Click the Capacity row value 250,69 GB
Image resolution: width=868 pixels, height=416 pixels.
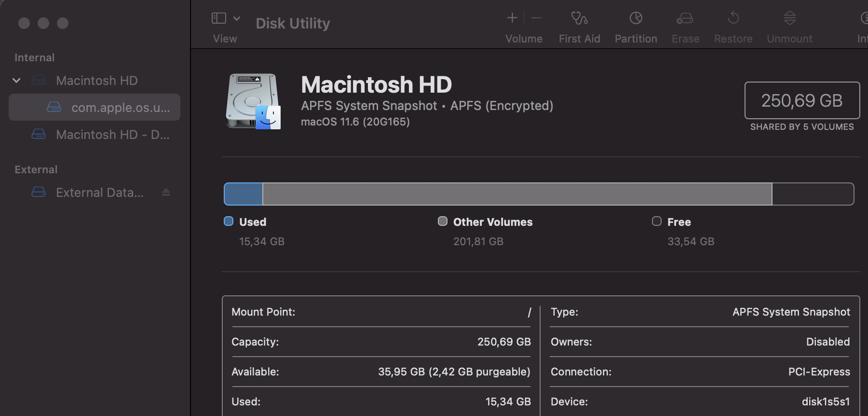click(x=504, y=342)
